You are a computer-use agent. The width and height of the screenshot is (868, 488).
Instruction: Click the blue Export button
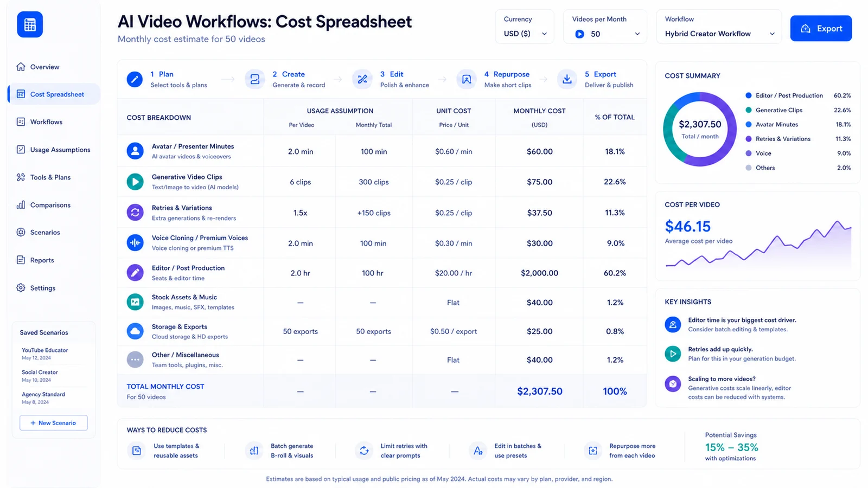click(821, 28)
